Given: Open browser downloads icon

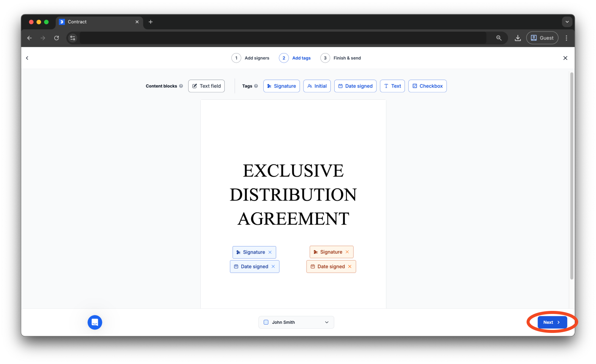Looking at the screenshot, I should coord(518,38).
